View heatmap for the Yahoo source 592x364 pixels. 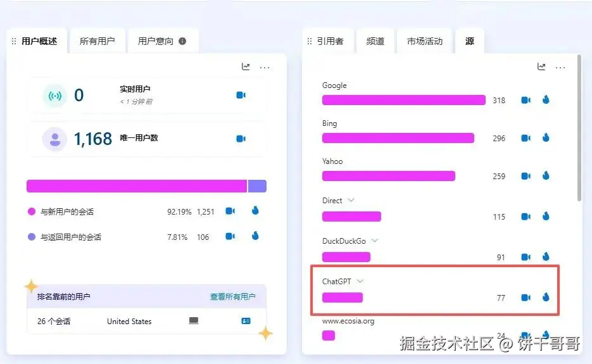tap(546, 175)
